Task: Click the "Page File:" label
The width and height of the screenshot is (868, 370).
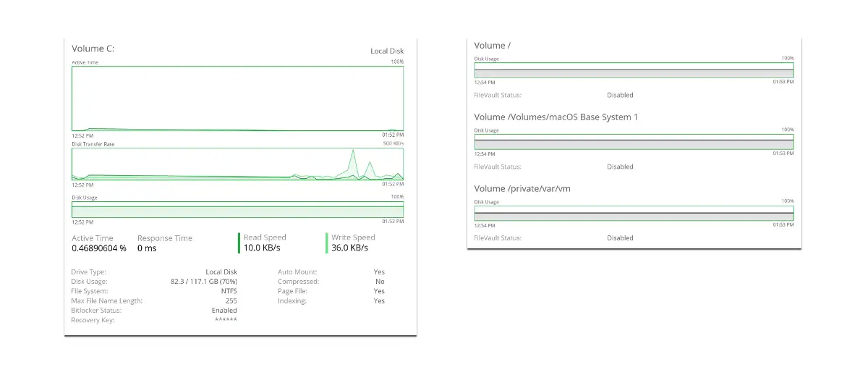Action: pos(293,291)
